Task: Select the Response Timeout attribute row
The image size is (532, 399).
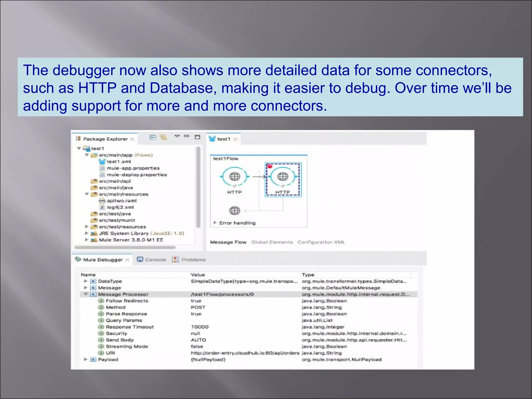Action: 249,327
